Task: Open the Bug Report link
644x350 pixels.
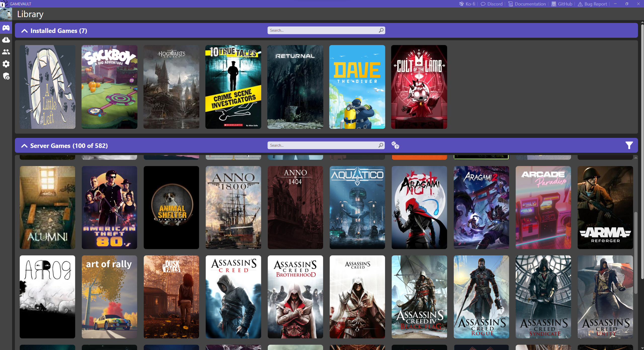Action: coord(592,4)
